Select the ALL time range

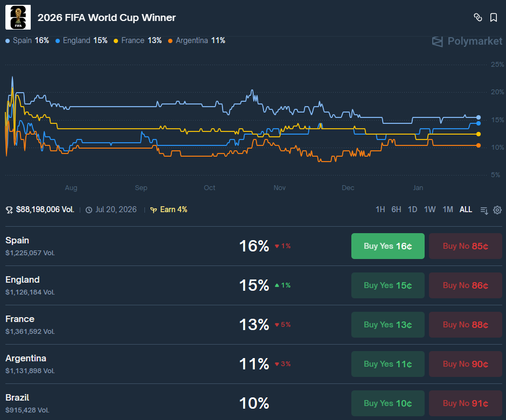466,209
